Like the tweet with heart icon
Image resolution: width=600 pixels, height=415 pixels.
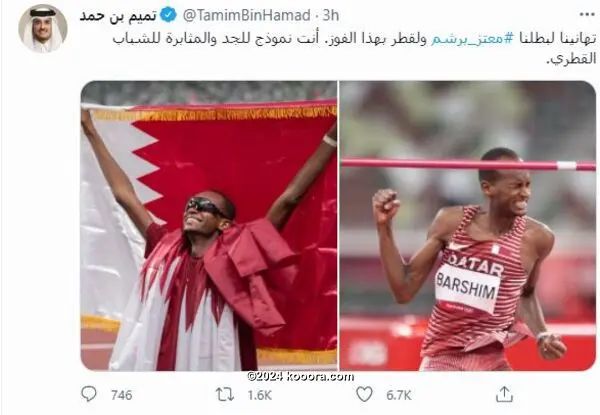point(364,394)
